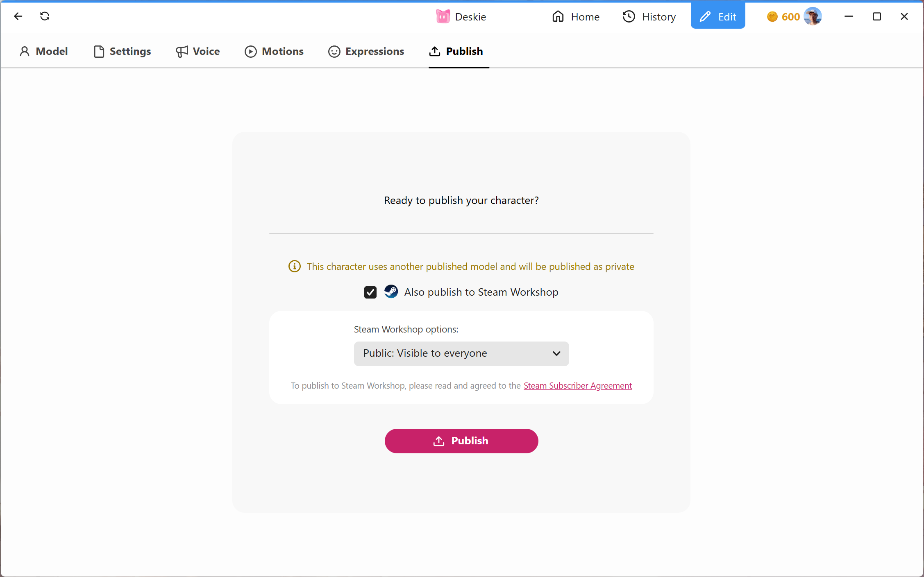Click the yellow info circle icon

(x=294, y=267)
